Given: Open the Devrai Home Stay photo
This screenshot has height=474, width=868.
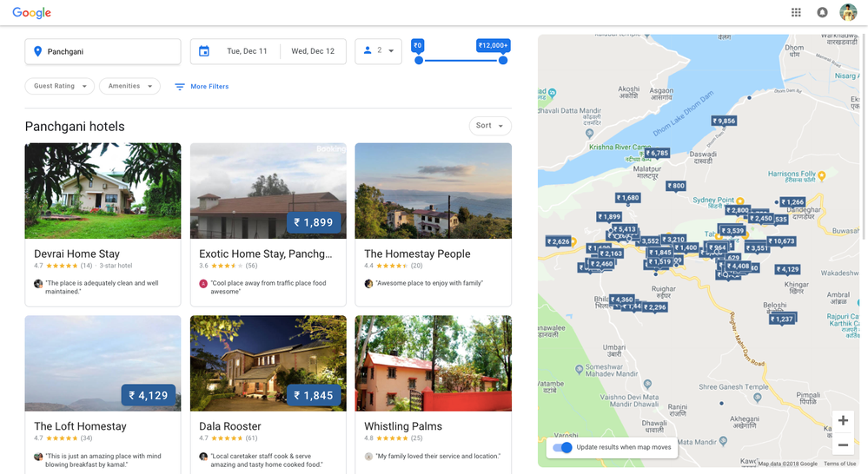Looking at the screenshot, I should click(x=103, y=191).
